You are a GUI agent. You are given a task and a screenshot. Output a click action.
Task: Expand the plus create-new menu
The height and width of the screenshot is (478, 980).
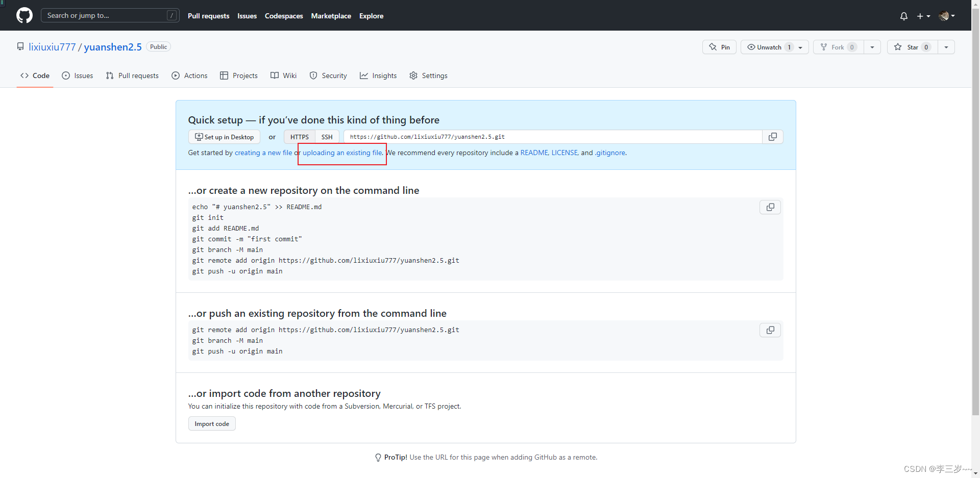[x=923, y=16]
